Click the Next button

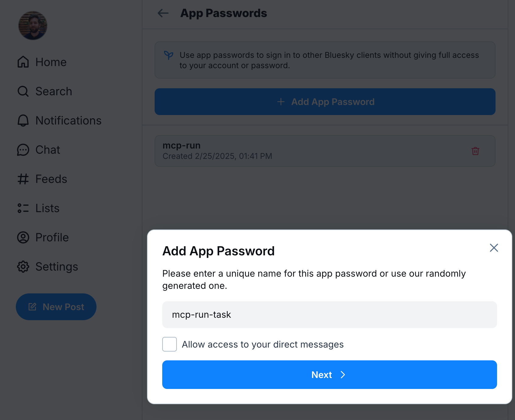[x=329, y=375]
